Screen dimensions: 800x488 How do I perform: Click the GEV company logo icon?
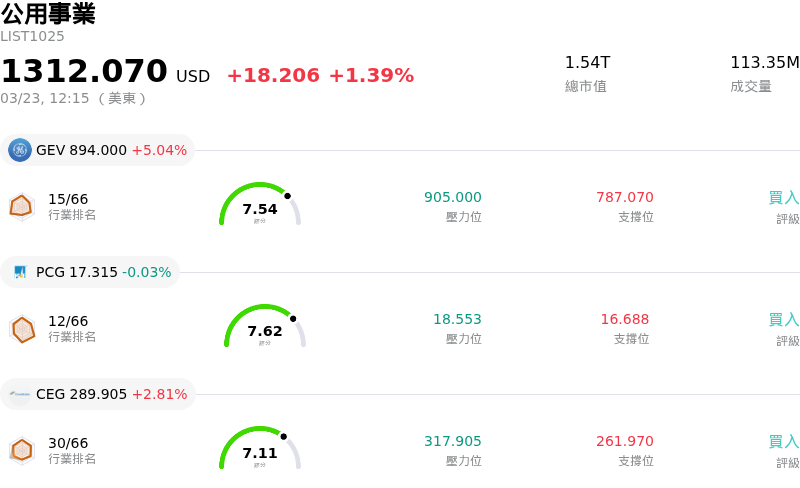pos(20,150)
